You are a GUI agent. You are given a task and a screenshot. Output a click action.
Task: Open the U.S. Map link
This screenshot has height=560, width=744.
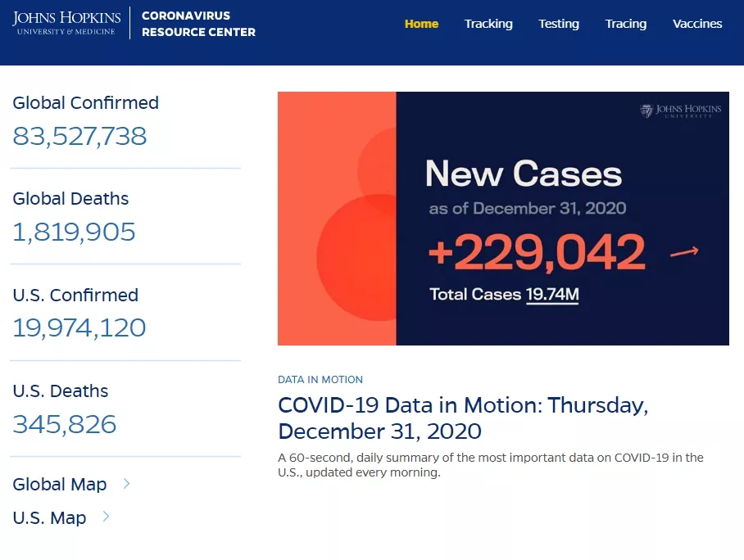[49, 518]
